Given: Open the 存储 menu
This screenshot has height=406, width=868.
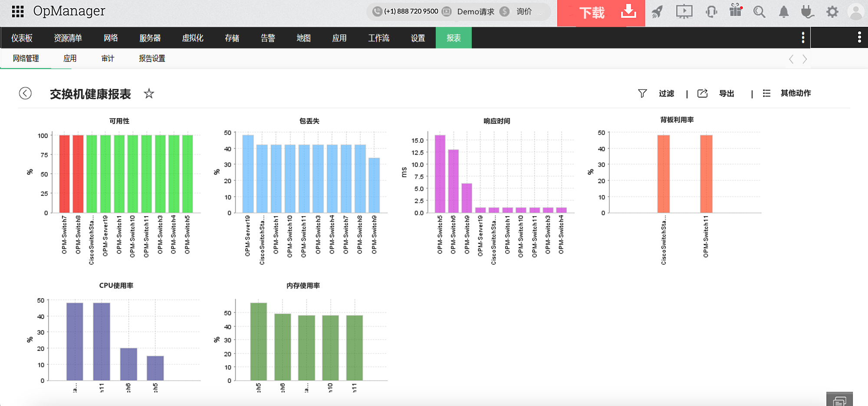Looking at the screenshot, I should click(232, 38).
